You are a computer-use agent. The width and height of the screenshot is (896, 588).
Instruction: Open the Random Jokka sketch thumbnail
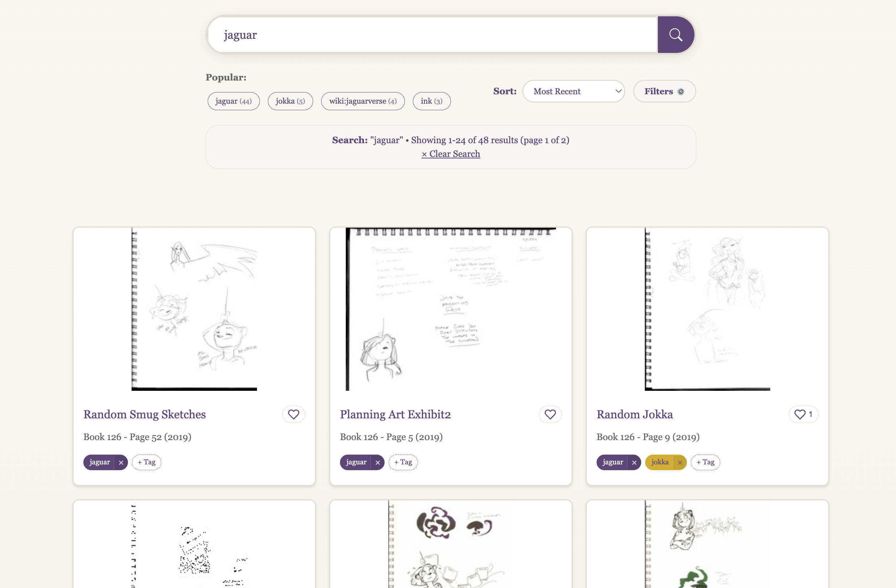point(707,309)
